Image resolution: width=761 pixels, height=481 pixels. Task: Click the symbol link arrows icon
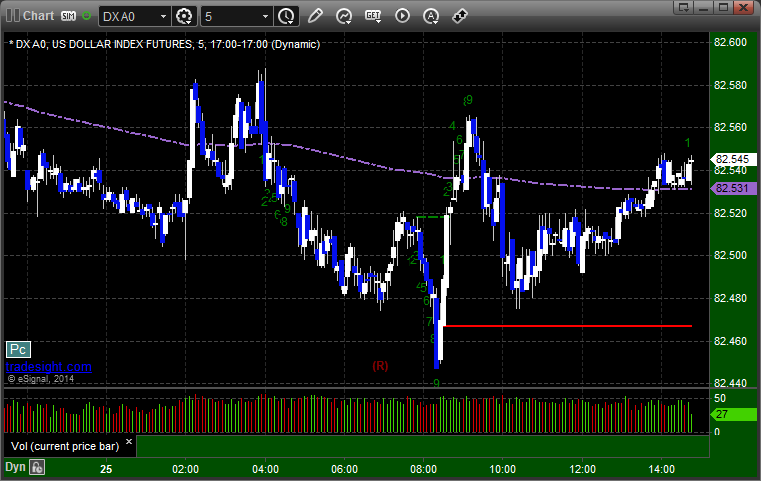460,16
